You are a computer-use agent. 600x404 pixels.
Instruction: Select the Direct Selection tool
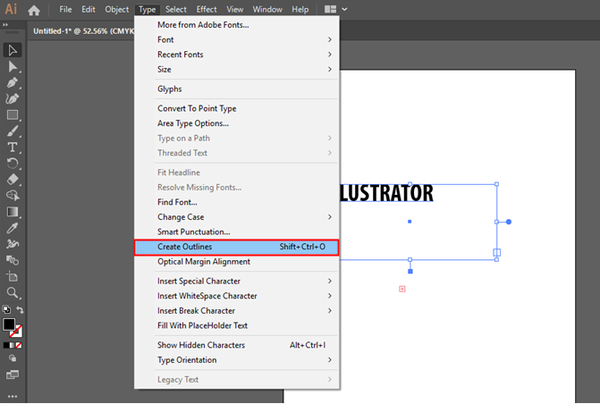tap(12, 67)
